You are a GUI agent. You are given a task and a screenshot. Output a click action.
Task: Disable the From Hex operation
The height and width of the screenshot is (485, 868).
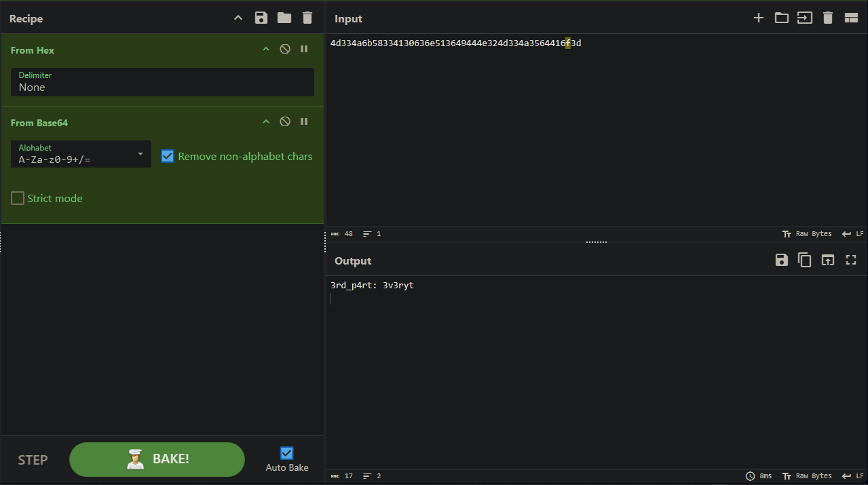click(285, 50)
